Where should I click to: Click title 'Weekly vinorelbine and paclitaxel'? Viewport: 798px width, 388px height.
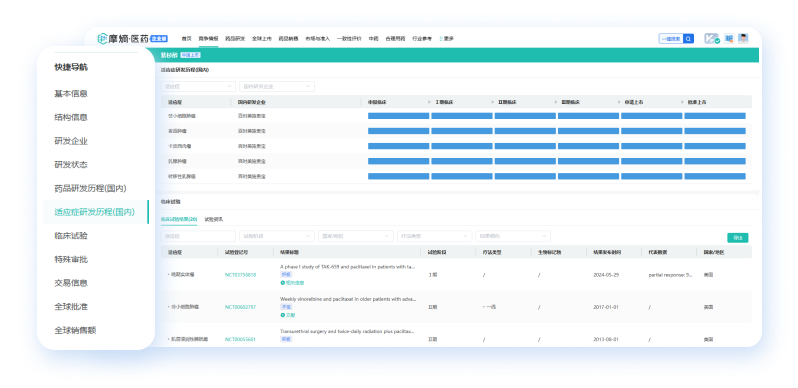point(348,299)
